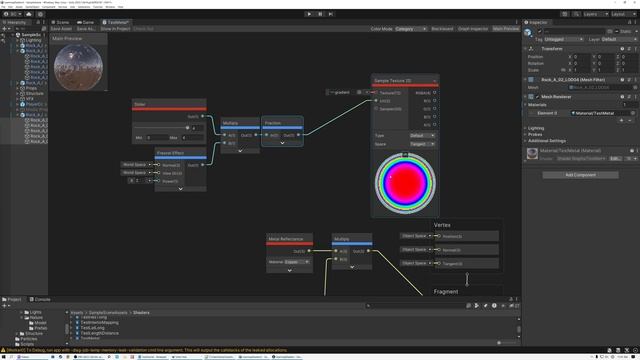
Task: Click the Play button in the toolbar
Action: point(309,14)
